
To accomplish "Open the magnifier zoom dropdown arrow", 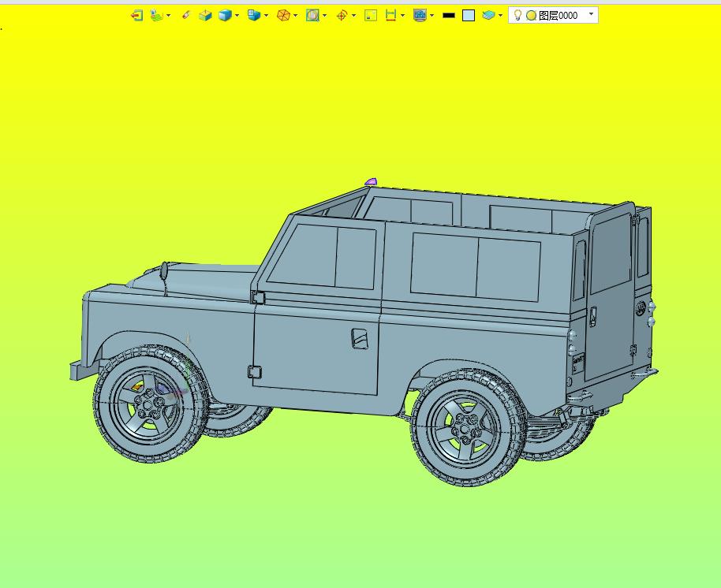I will [325, 16].
